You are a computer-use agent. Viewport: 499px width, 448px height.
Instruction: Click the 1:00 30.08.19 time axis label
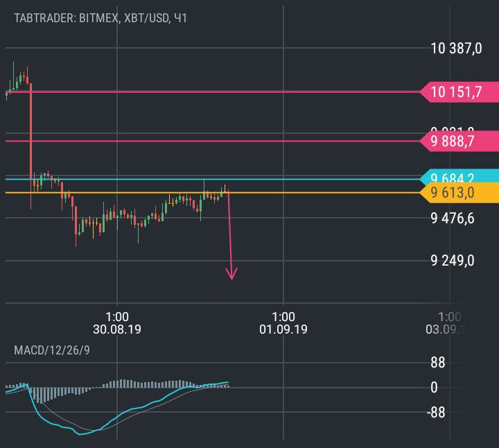coord(117,323)
